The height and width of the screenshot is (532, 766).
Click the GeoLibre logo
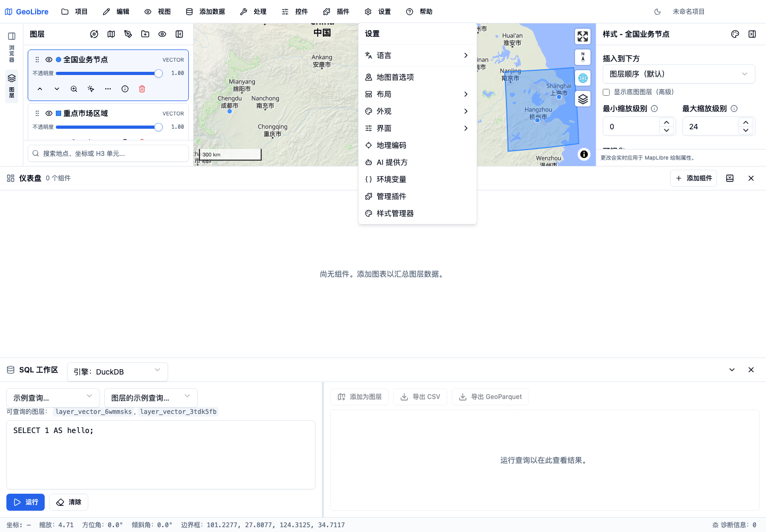[27, 12]
